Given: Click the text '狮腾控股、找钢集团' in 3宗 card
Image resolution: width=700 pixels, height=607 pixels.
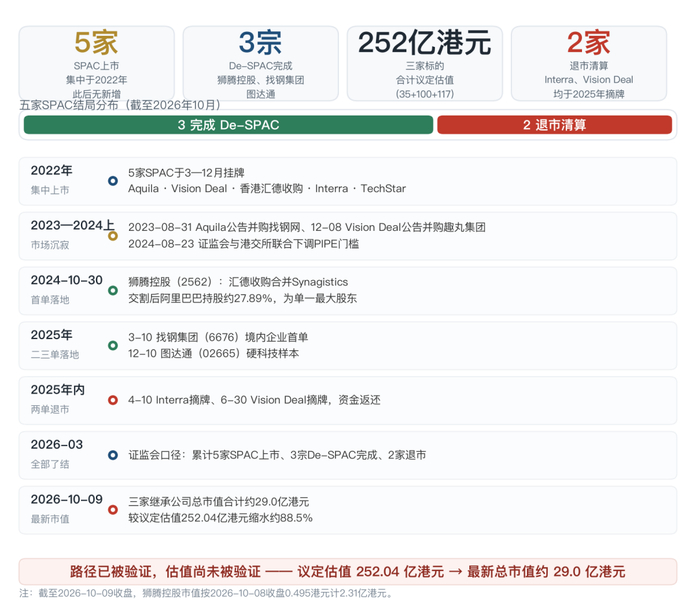Looking at the screenshot, I should click(261, 80).
